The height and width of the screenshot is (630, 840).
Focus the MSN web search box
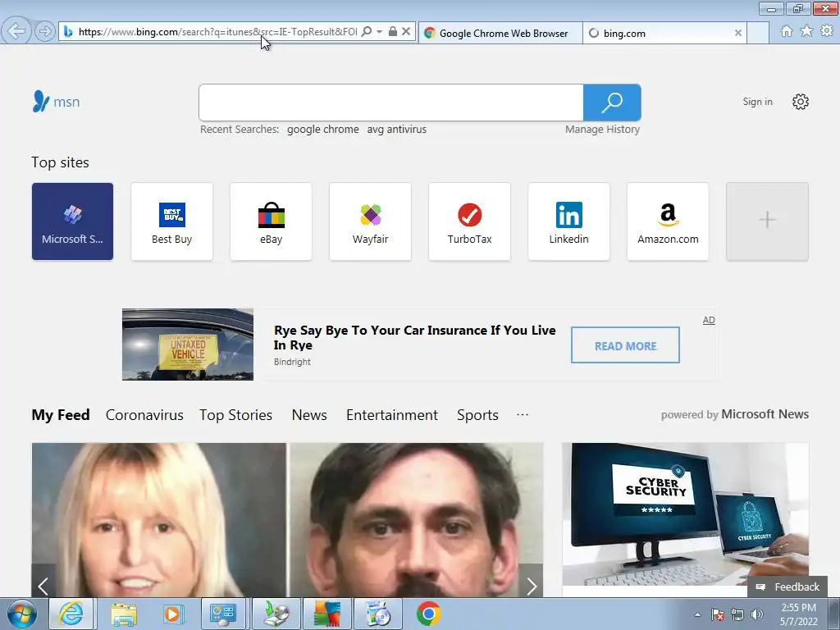390,103
